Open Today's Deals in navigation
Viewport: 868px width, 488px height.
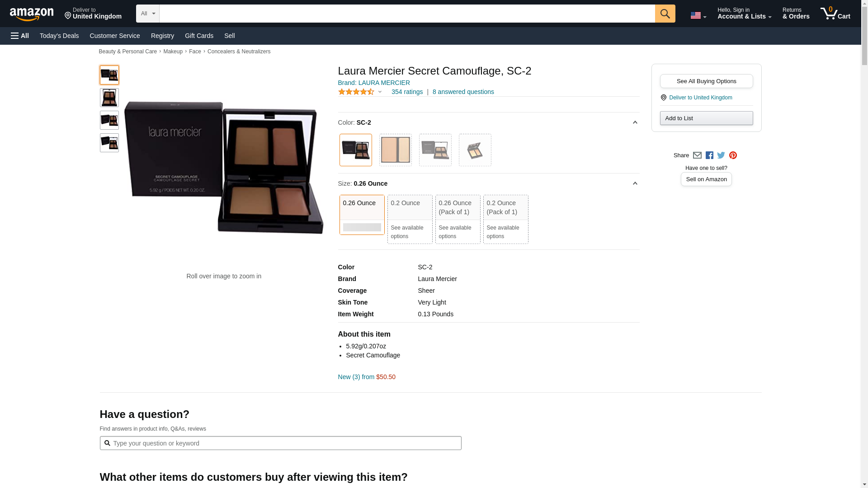(x=59, y=36)
